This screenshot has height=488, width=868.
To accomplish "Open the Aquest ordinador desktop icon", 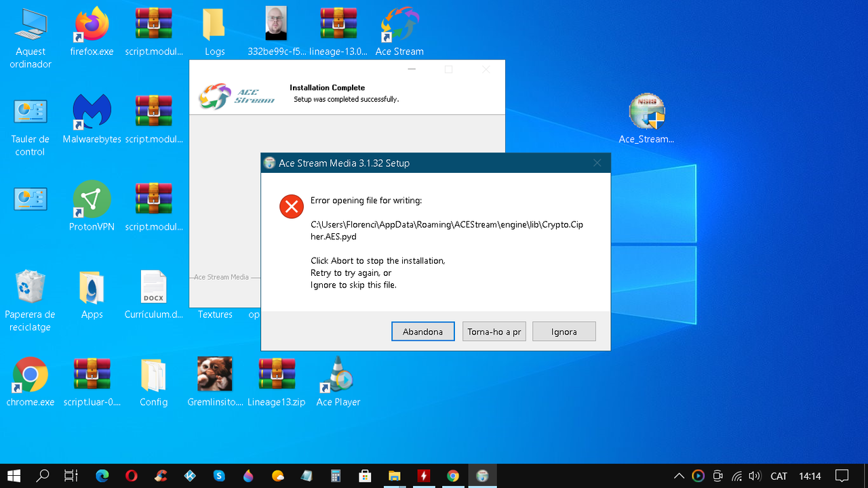I will [31, 38].
